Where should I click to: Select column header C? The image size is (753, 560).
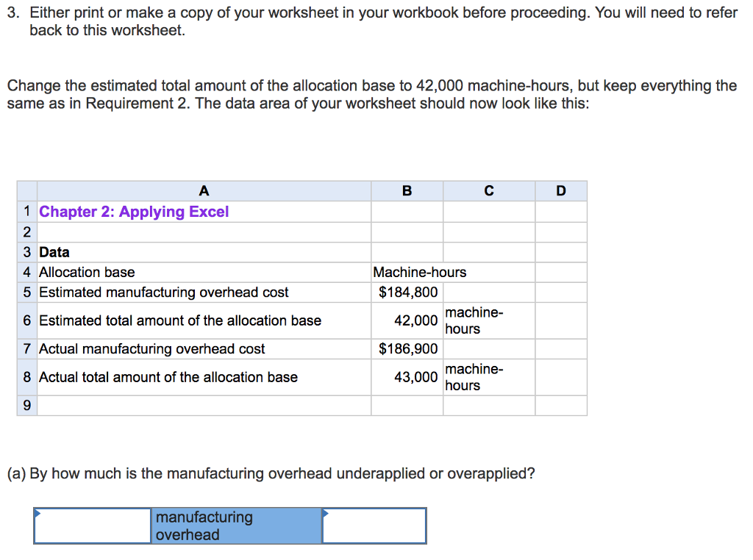pos(488,190)
